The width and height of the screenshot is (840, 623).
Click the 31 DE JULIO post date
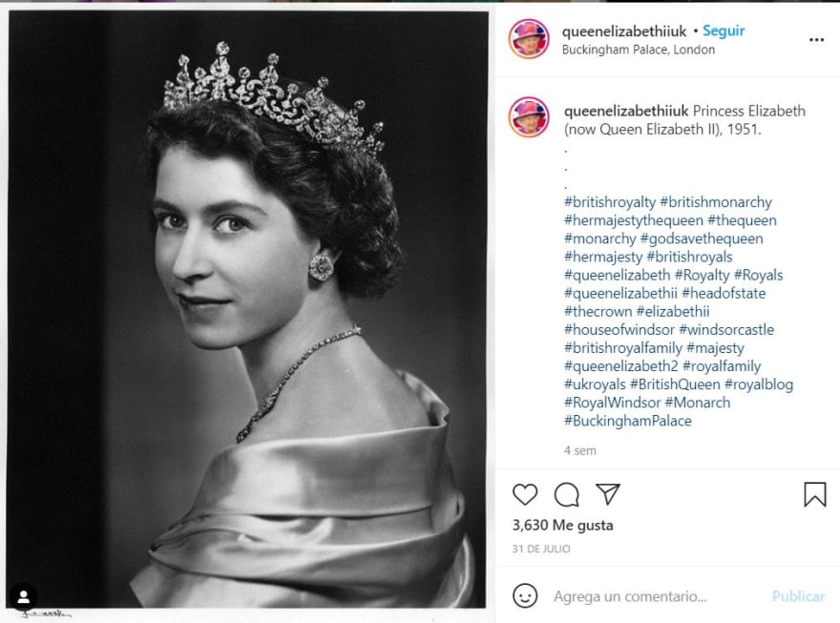click(x=541, y=549)
